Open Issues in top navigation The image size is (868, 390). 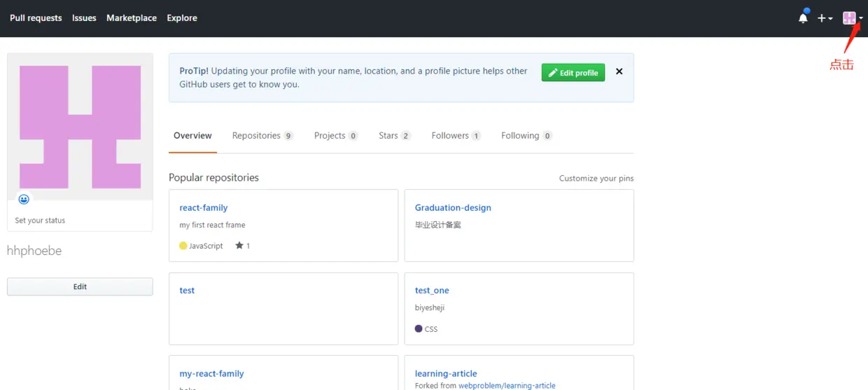pyautogui.click(x=84, y=18)
